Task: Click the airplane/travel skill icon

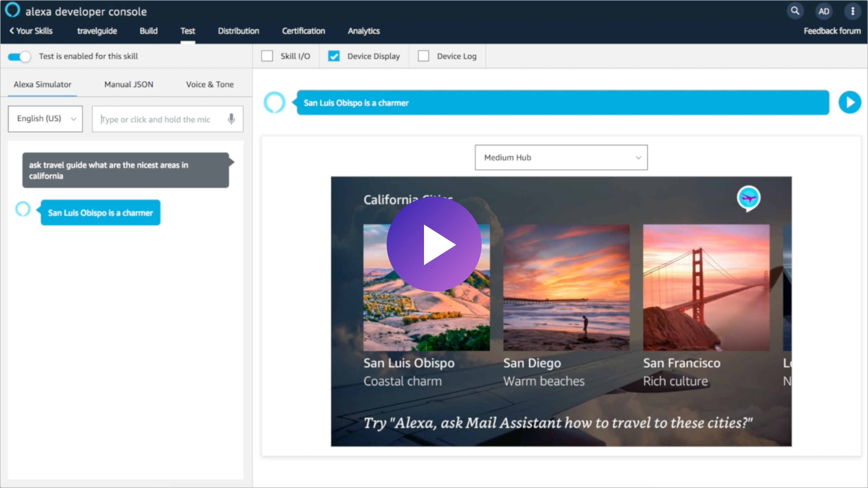Action: [x=748, y=197]
